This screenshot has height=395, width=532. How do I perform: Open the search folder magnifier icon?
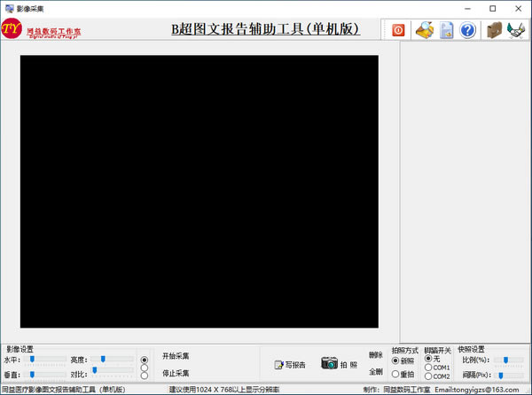[x=425, y=30]
